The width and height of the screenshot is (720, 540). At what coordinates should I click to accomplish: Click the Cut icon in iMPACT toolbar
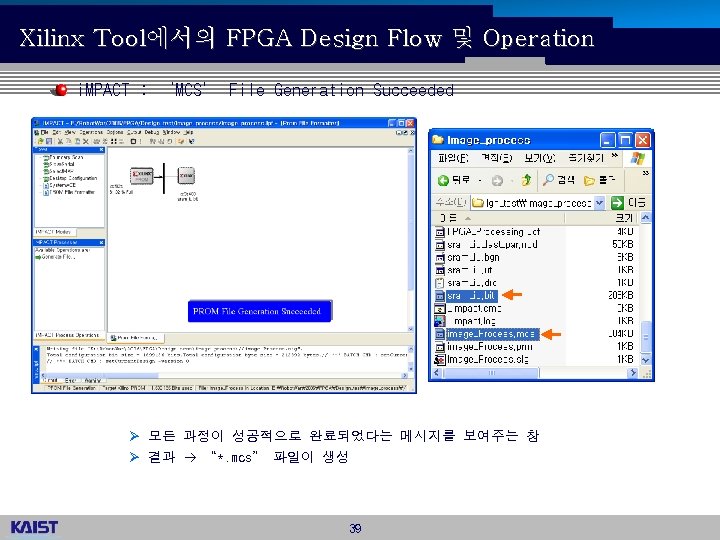[60, 141]
